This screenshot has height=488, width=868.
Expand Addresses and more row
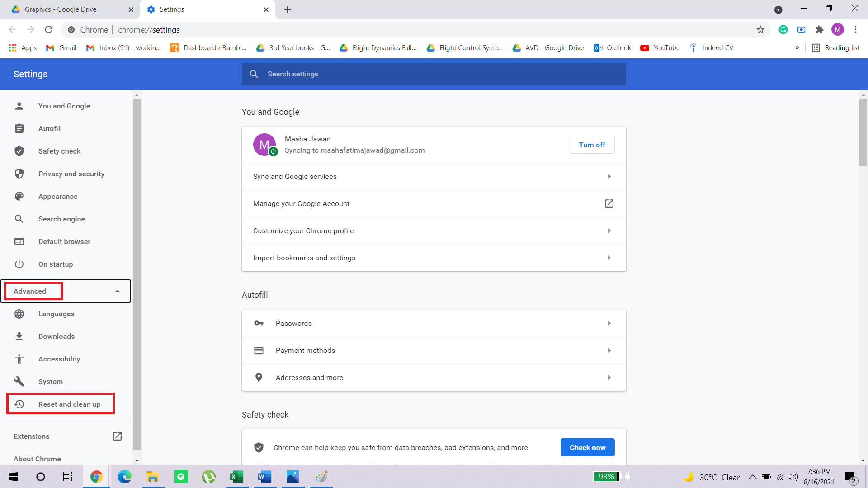click(x=434, y=377)
